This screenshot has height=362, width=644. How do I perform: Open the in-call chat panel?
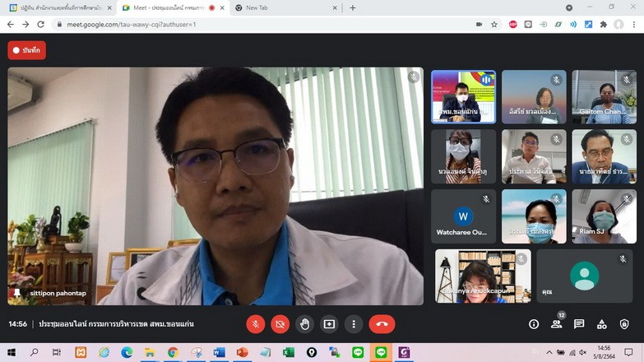[579, 324]
